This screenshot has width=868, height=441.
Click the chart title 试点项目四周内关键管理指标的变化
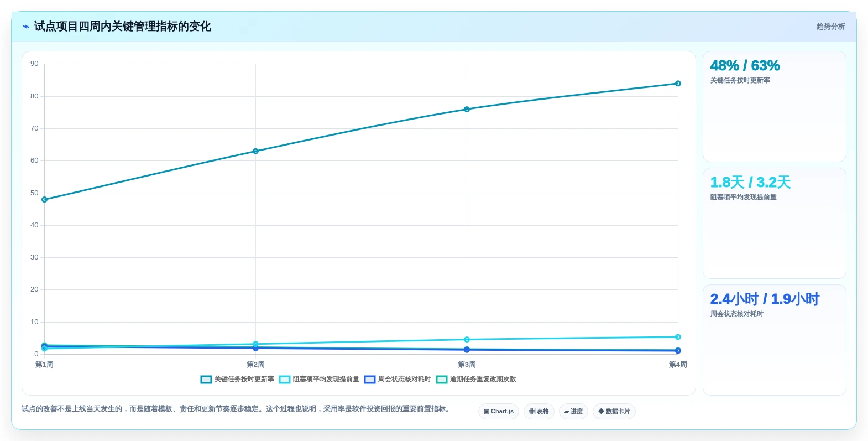click(122, 27)
